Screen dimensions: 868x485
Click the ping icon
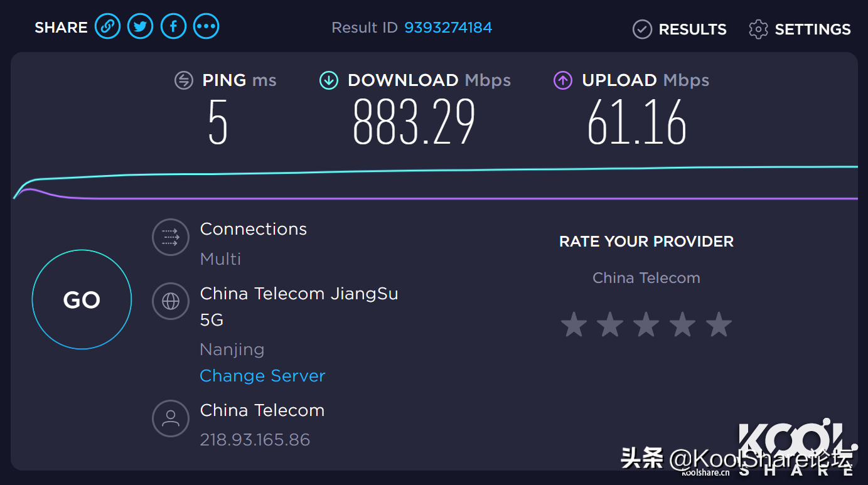pos(183,80)
